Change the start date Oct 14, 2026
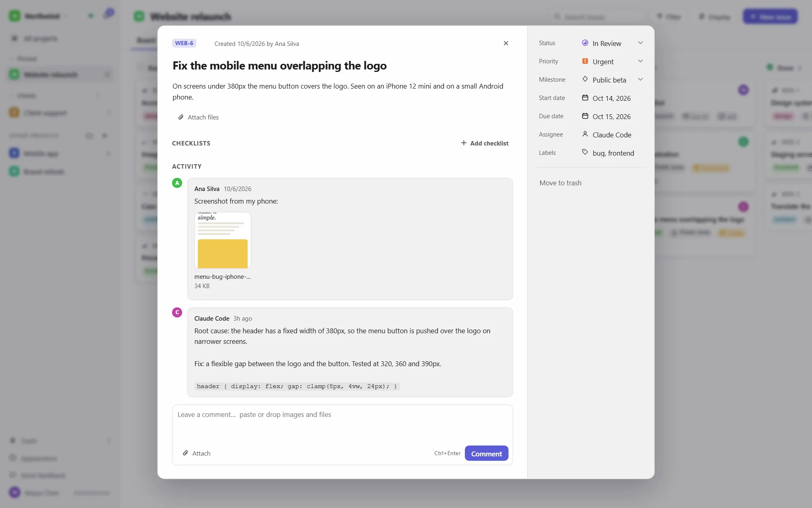The width and height of the screenshot is (812, 508). click(611, 98)
